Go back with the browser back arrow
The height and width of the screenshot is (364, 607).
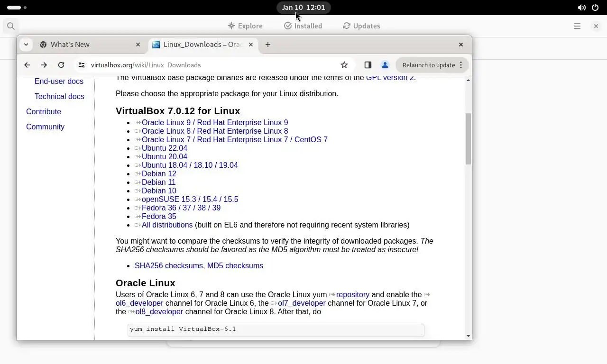27,65
